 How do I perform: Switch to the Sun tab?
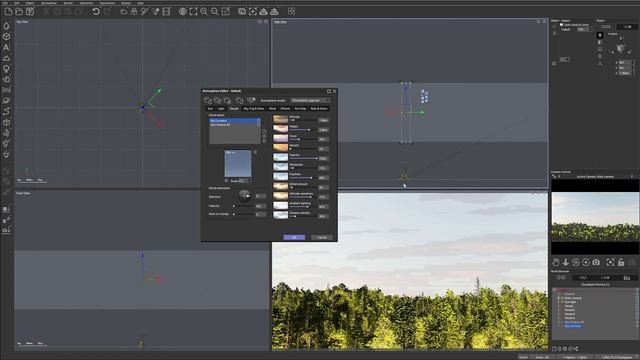pos(210,109)
